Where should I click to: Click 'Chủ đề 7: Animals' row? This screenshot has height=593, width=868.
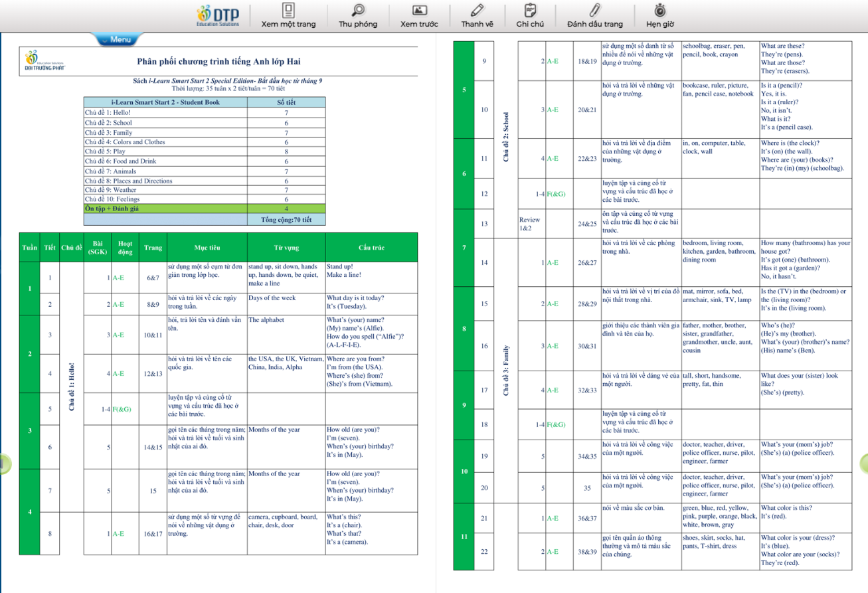click(205, 171)
